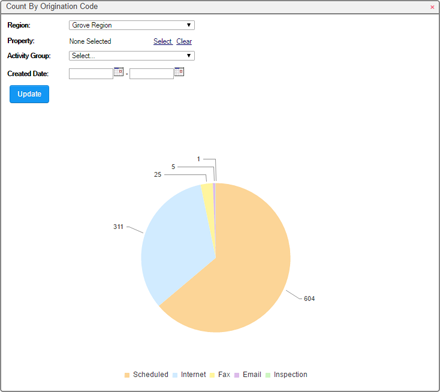
Task: Toggle the Scheduled legend item
Action: click(x=146, y=375)
